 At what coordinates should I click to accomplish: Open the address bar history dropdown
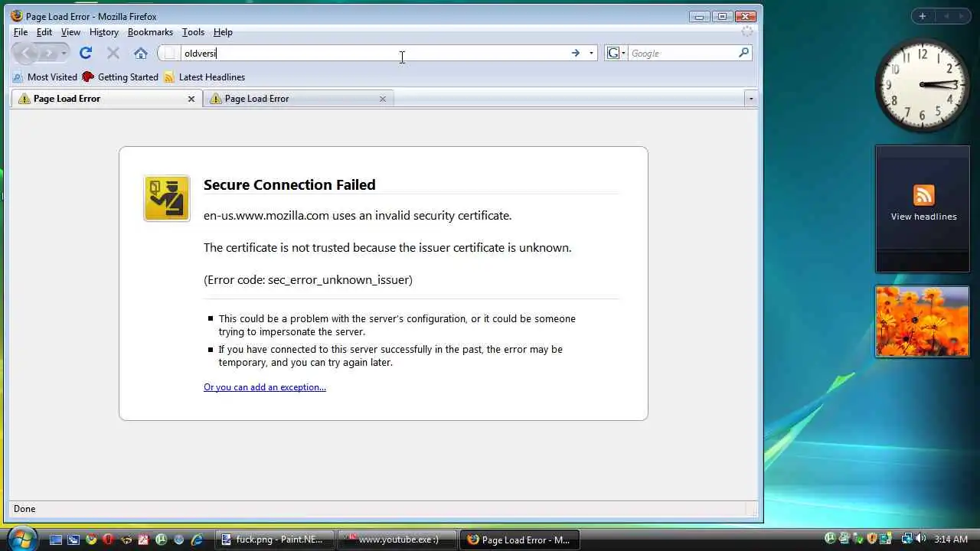[591, 54]
